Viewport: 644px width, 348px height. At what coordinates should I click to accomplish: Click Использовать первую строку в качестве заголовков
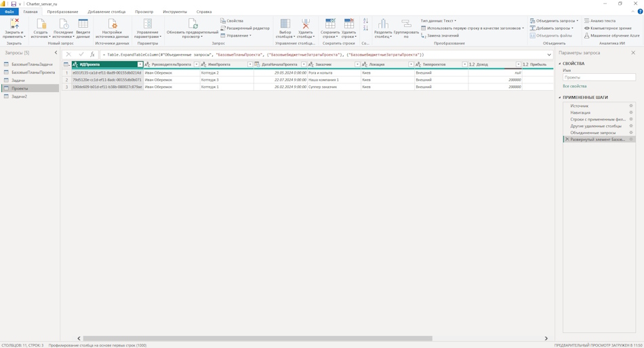click(x=472, y=28)
